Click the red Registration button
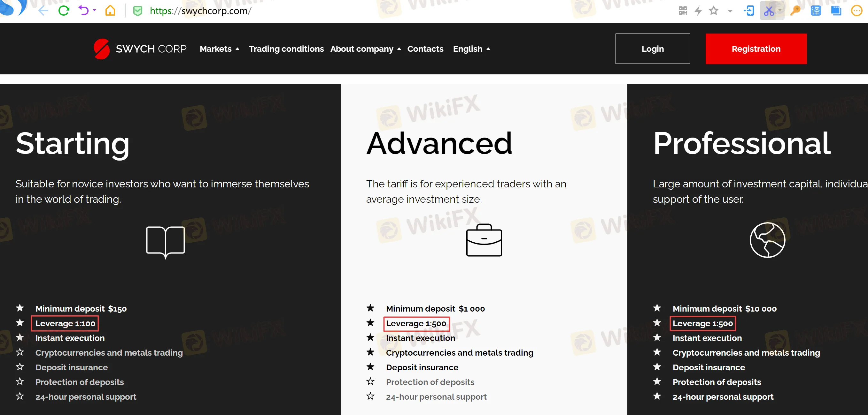 click(x=756, y=49)
